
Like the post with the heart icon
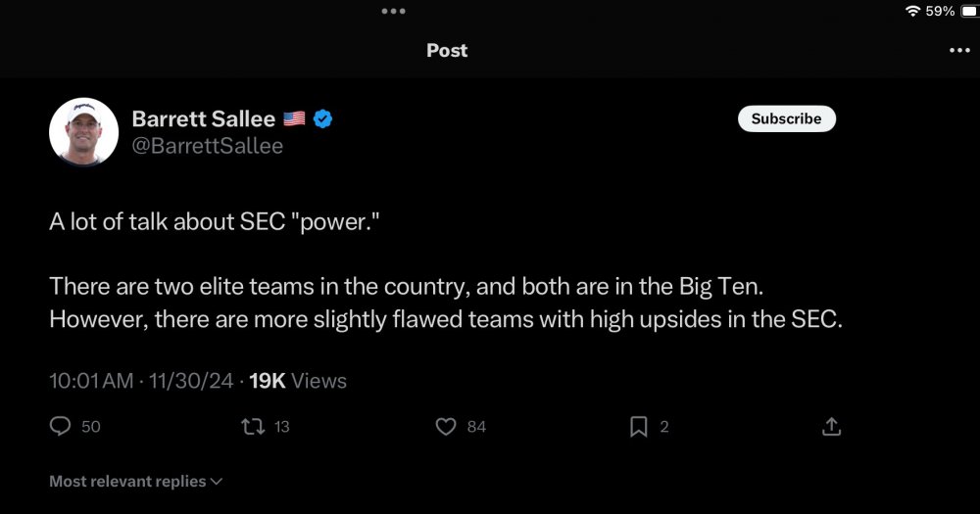click(x=446, y=426)
